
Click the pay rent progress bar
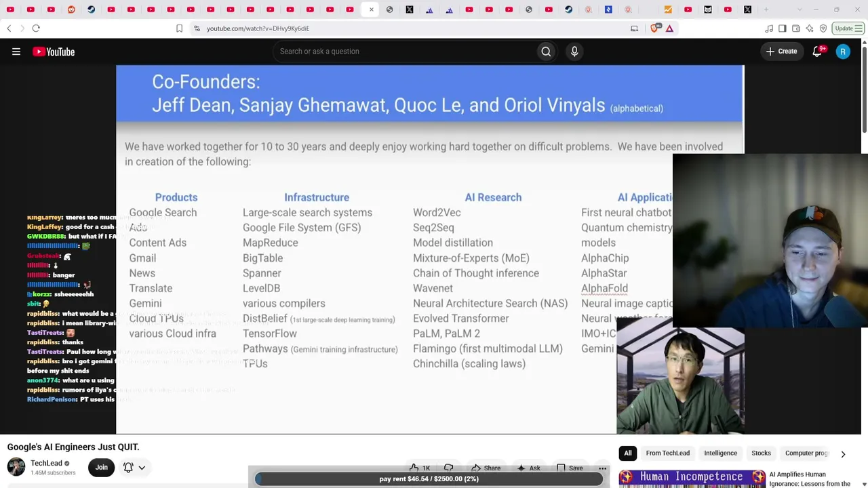pos(429,479)
